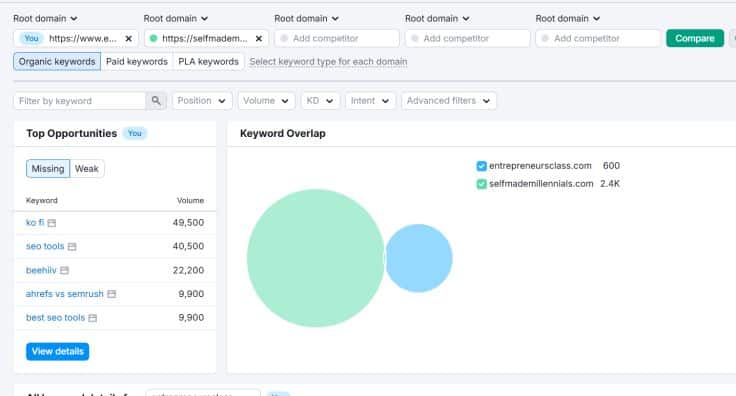Open fourth Root domain dropdown

[x=437, y=19]
